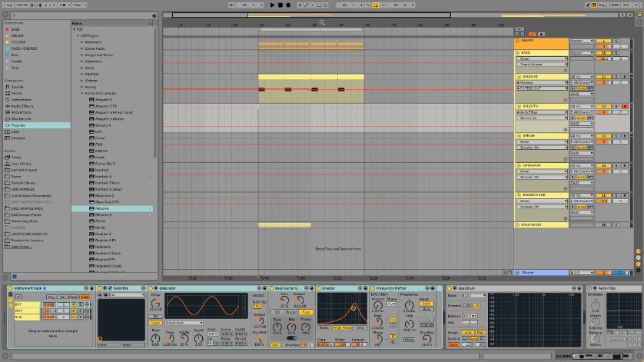This screenshot has height=362, width=644.
Task: Disarm the SYLENTH track record button
Action: click(x=625, y=106)
